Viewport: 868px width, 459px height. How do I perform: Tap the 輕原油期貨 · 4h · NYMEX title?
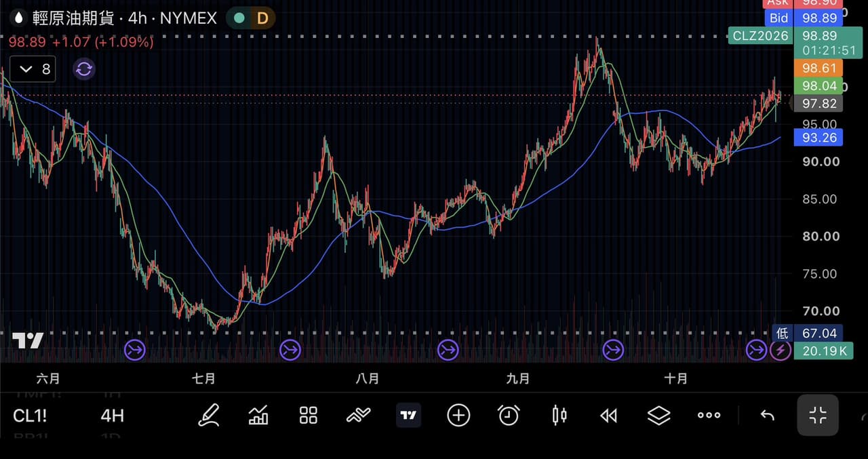[125, 18]
